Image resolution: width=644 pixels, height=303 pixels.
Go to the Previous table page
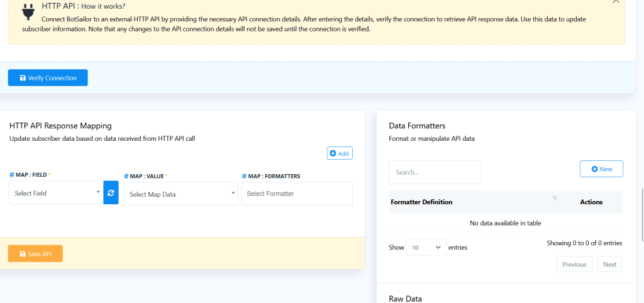[574, 265]
